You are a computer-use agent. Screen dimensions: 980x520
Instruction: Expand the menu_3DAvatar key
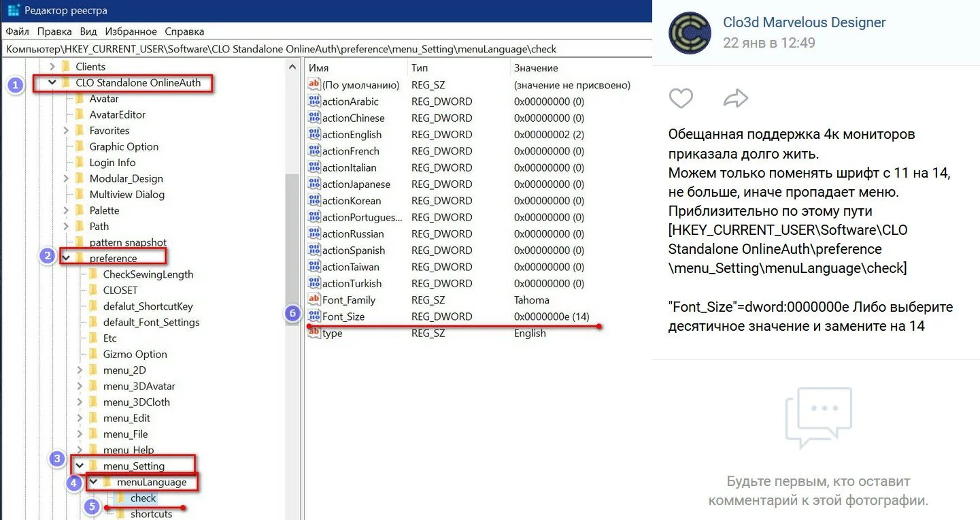pos(80,386)
